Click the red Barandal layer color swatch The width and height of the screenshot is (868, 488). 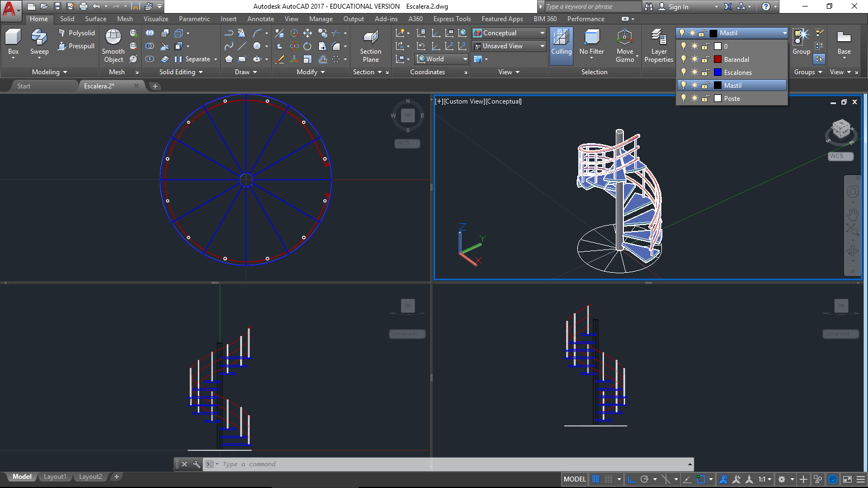[718, 60]
